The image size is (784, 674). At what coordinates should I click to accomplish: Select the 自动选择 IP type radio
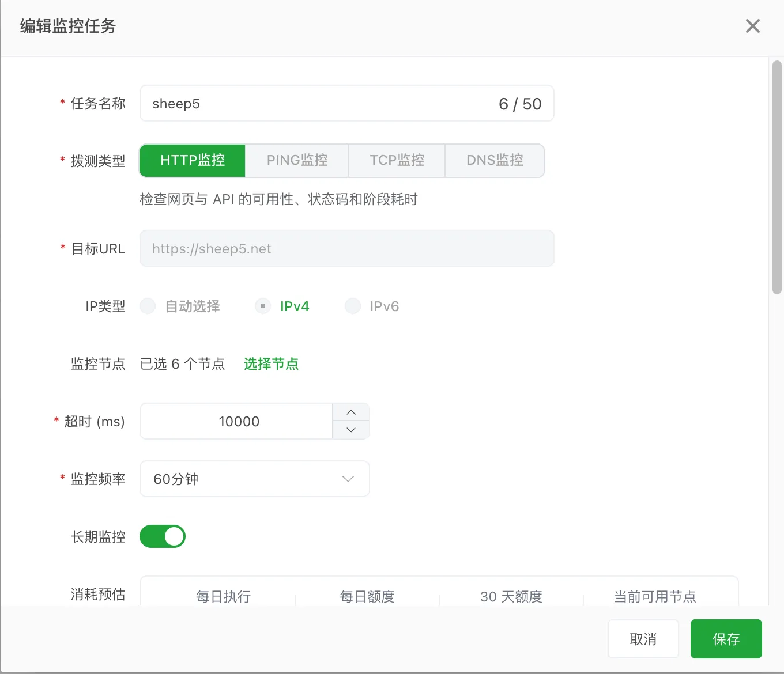pos(148,306)
